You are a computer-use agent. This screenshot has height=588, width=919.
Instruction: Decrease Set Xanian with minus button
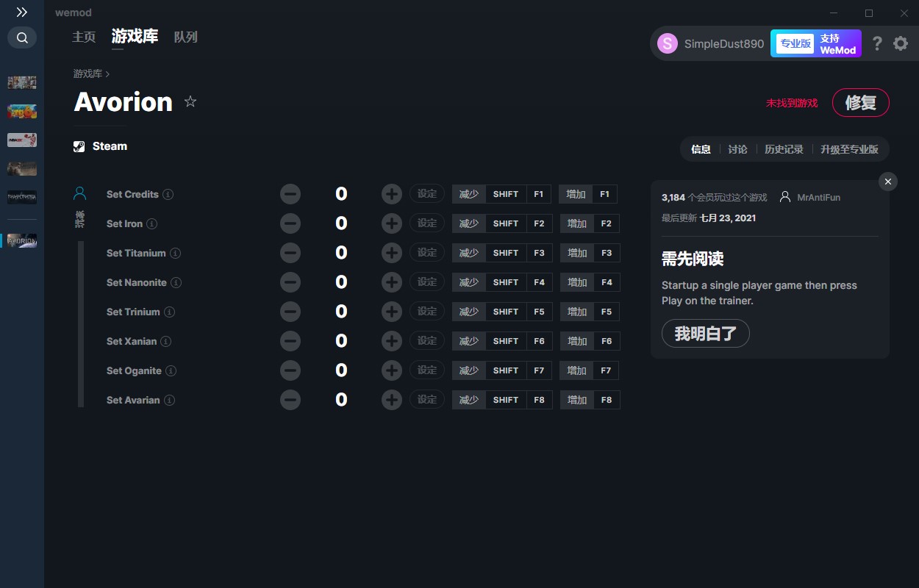point(290,341)
